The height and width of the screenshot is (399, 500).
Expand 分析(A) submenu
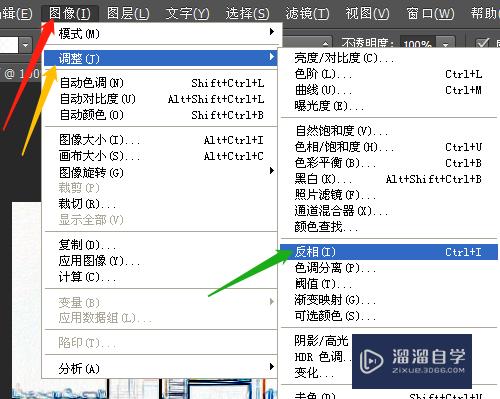point(161,368)
